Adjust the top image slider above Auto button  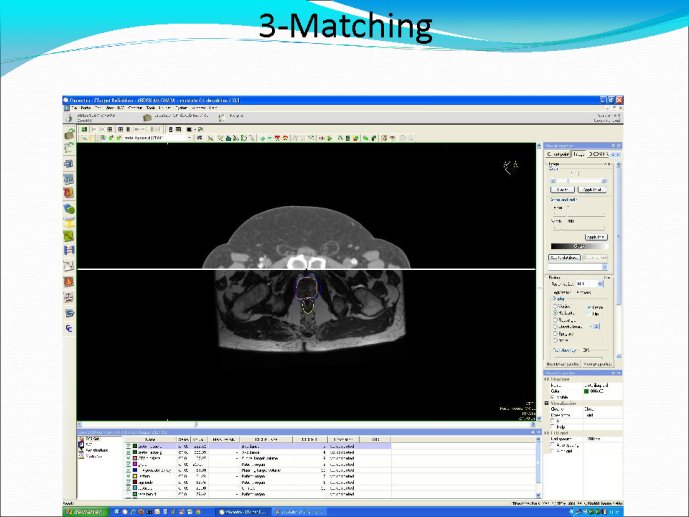tap(579, 181)
